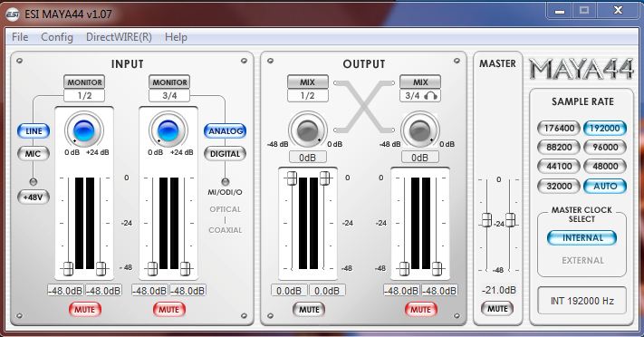The image size is (644, 337).
Task: Click right fader of output 1/2
Action: 324,178
